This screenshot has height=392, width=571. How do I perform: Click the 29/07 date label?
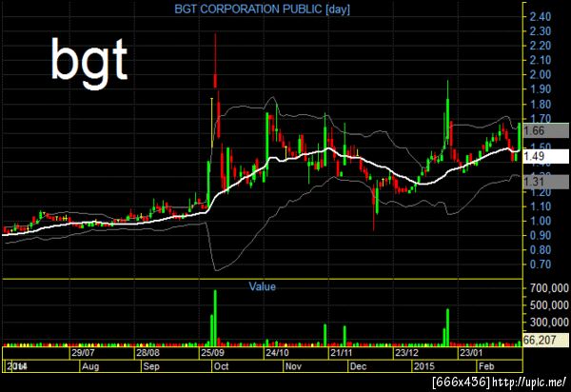(83, 353)
